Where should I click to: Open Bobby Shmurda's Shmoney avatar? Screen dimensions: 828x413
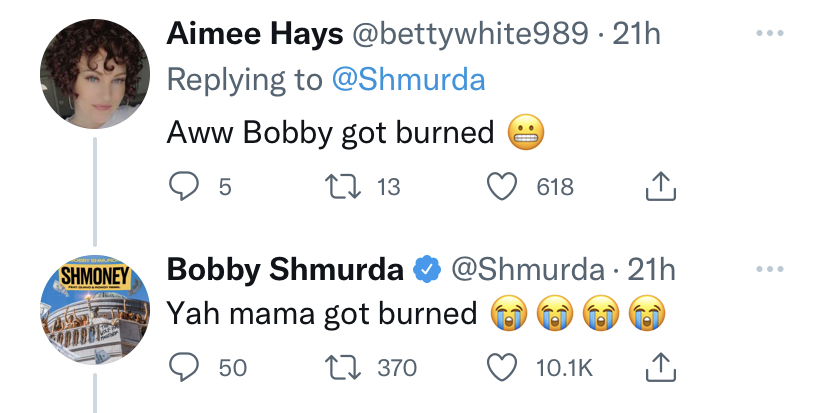[x=95, y=310]
